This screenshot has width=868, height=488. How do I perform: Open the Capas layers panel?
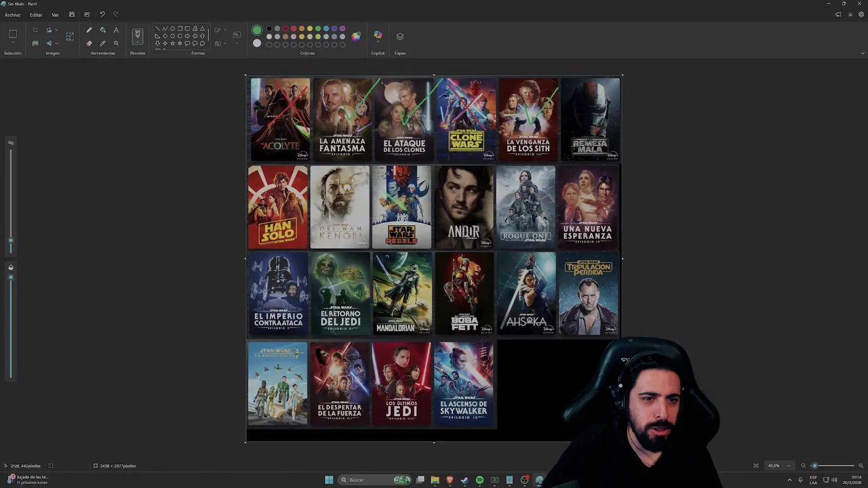pyautogui.click(x=400, y=37)
